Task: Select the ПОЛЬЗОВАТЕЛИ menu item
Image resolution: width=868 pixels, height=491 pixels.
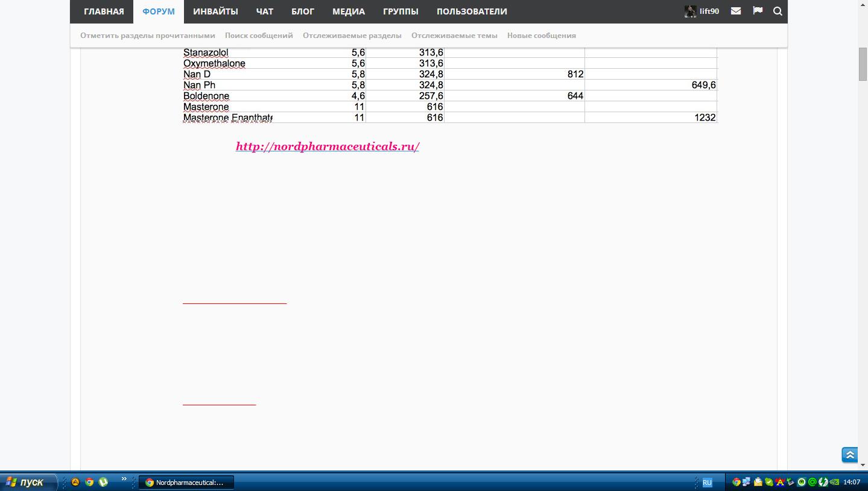Action: click(472, 11)
